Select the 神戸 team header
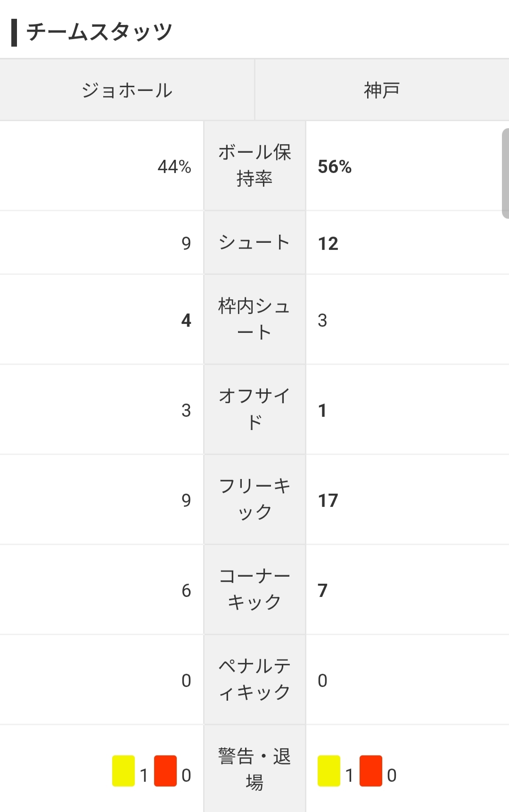This screenshot has width=509, height=812. 382,90
